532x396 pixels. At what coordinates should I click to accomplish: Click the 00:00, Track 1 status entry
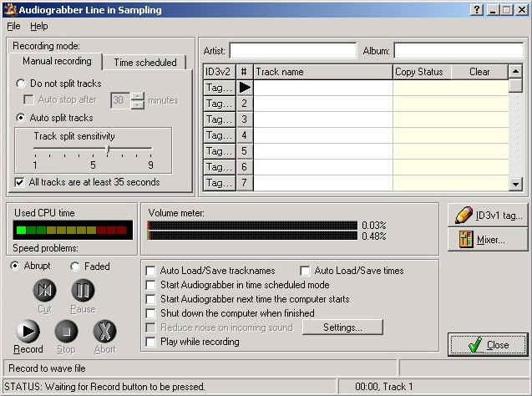click(384, 387)
